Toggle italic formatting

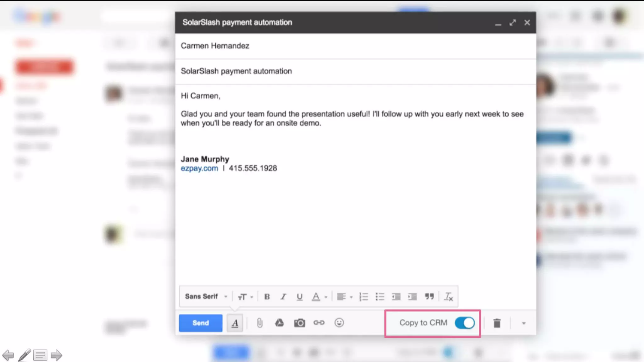(x=283, y=297)
